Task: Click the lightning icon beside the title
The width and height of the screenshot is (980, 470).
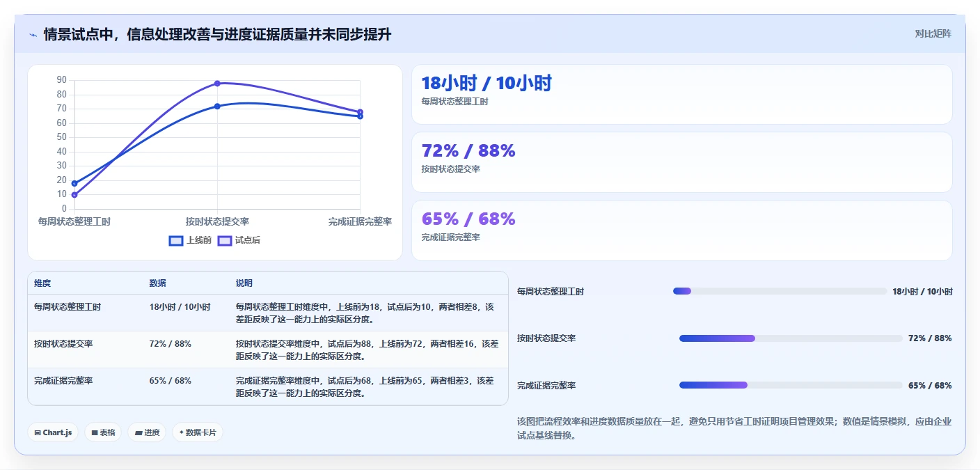Action: click(33, 35)
